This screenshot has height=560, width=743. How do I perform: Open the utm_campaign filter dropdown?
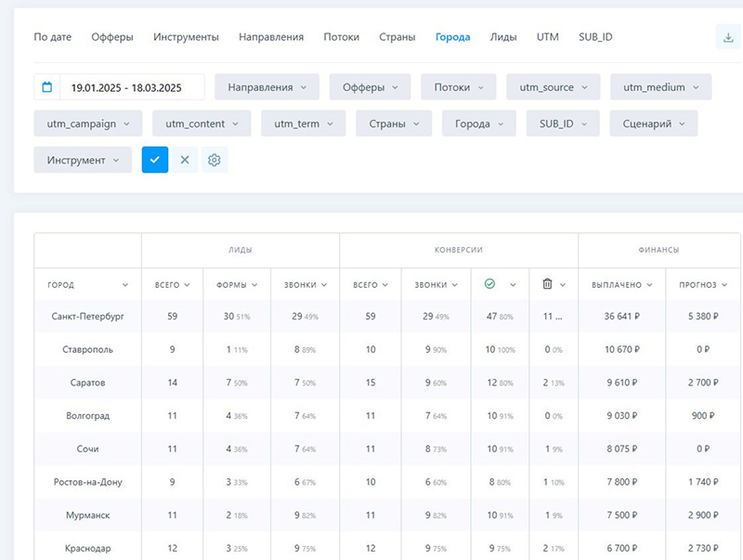[87, 124]
